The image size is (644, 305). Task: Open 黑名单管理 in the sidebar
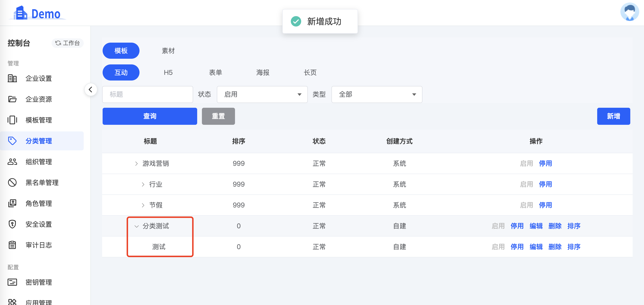[x=42, y=182]
